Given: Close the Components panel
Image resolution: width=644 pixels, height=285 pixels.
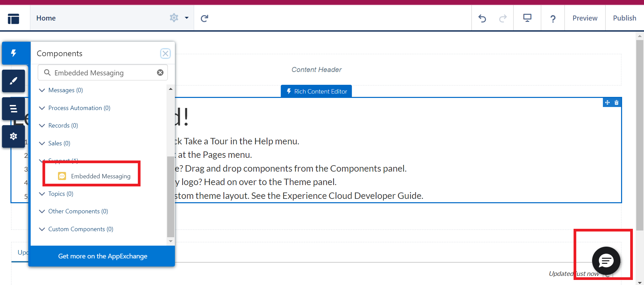Looking at the screenshot, I should point(165,54).
